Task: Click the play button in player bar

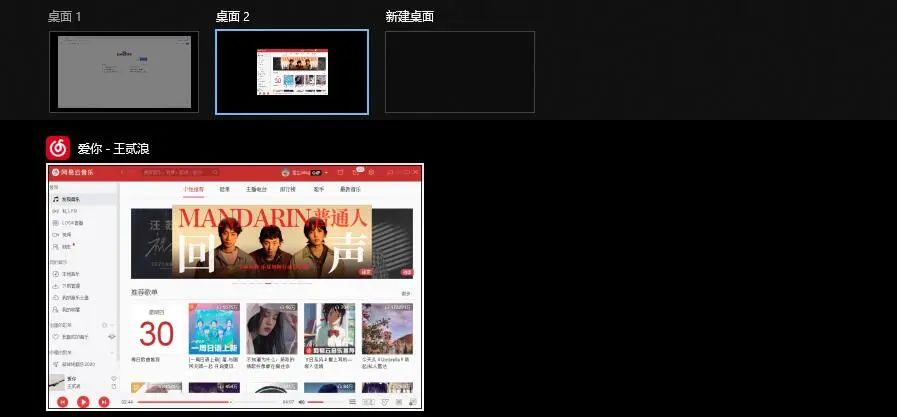Action: 83,402
